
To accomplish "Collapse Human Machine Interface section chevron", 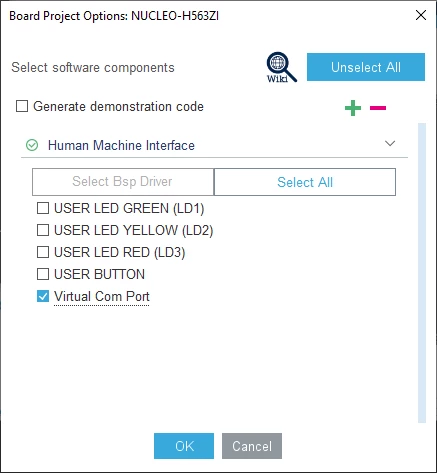I will [x=390, y=143].
